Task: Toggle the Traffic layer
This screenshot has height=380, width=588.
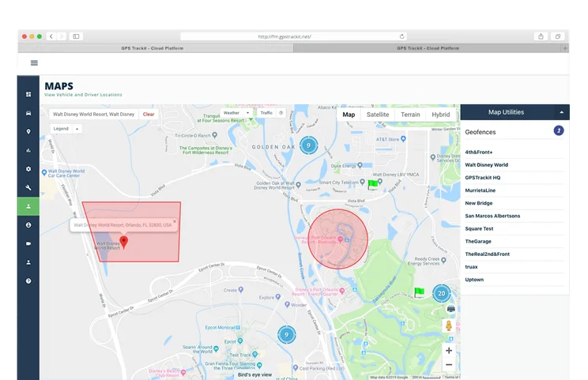Action: 266,113
